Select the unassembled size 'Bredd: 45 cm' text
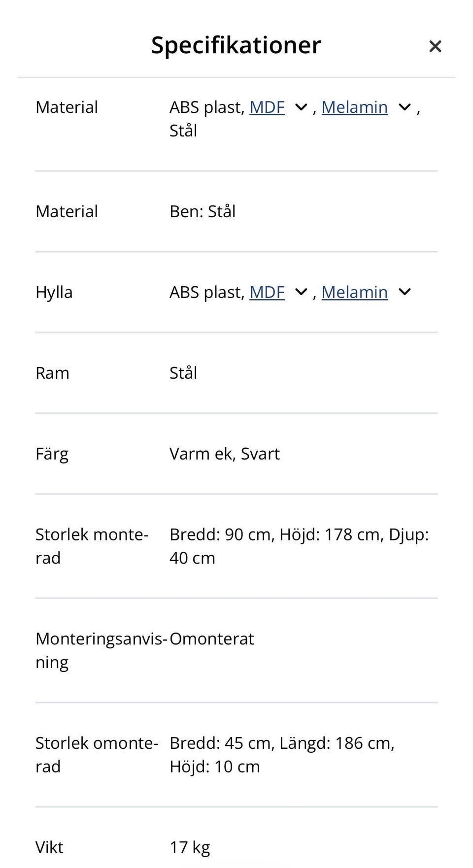 pos(221,743)
